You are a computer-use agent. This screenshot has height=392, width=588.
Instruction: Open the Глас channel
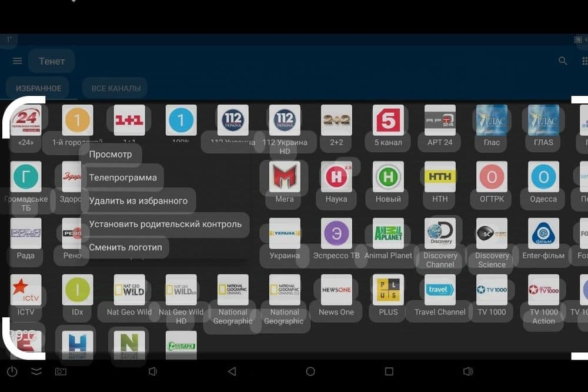[492, 120]
